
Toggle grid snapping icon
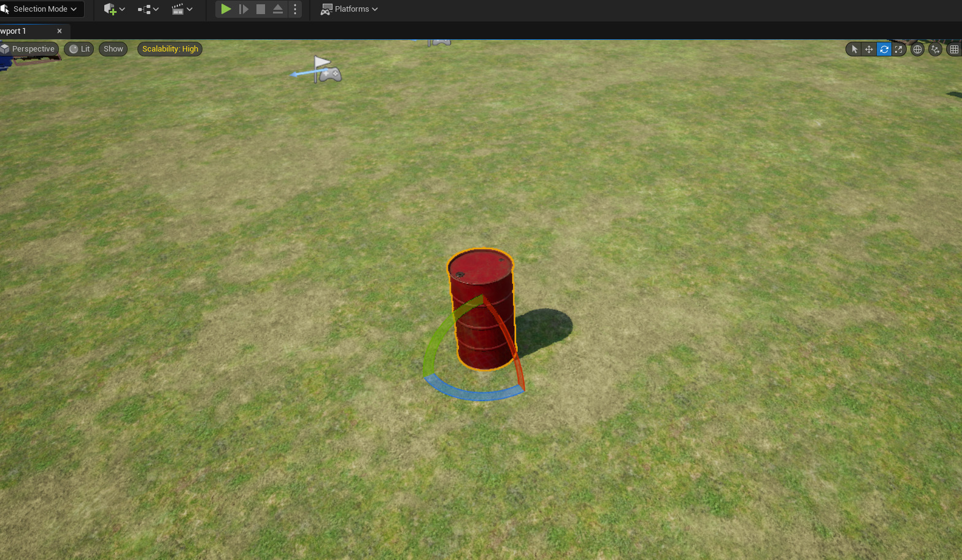pyautogui.click(x=954, y=50)
